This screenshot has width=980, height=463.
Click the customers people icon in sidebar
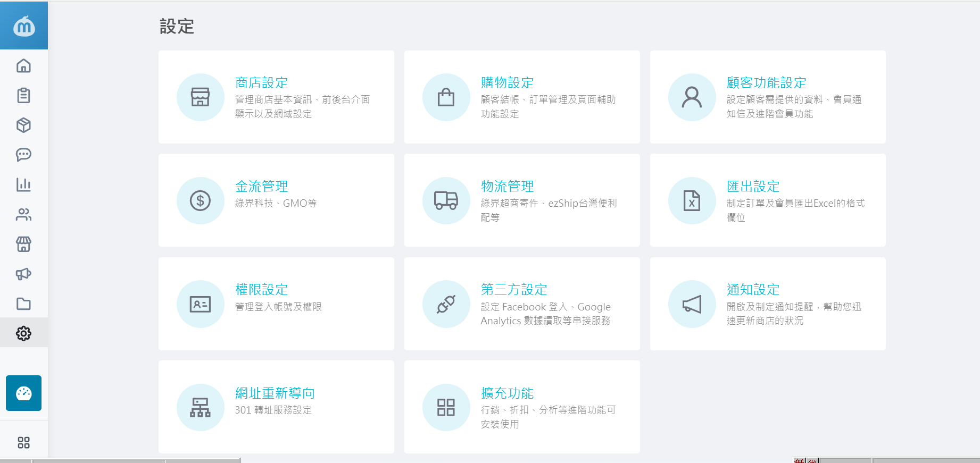point(23,214)
